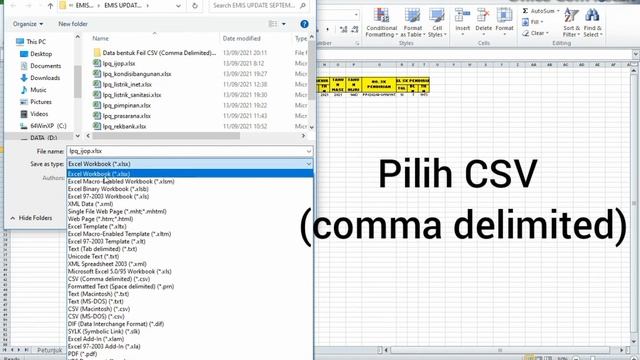640x360 pixels.
Task: Expand the File name dropdown arrow
Action: tap(309, 151)
